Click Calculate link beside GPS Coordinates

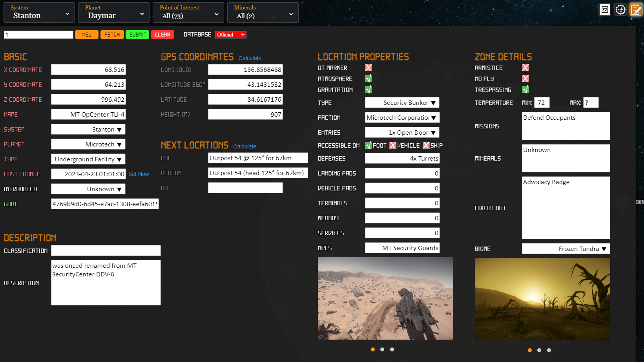250,58
